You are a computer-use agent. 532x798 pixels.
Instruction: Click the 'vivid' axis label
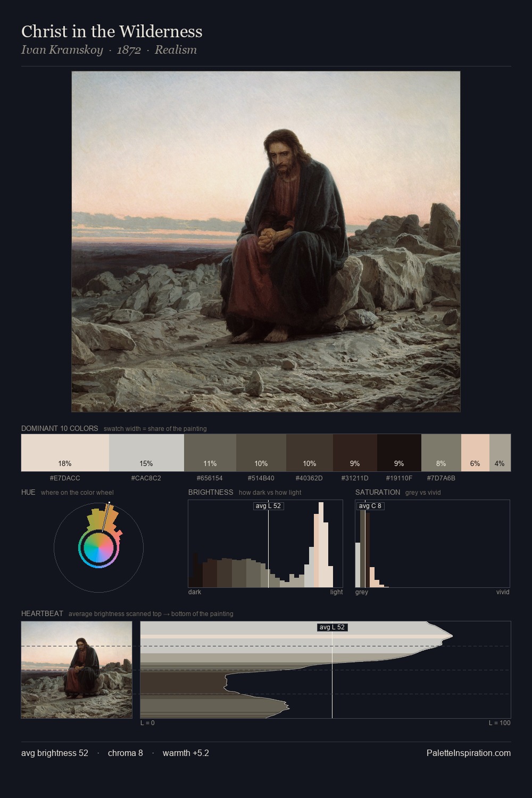pyautogui.click(x=503, y=592)
